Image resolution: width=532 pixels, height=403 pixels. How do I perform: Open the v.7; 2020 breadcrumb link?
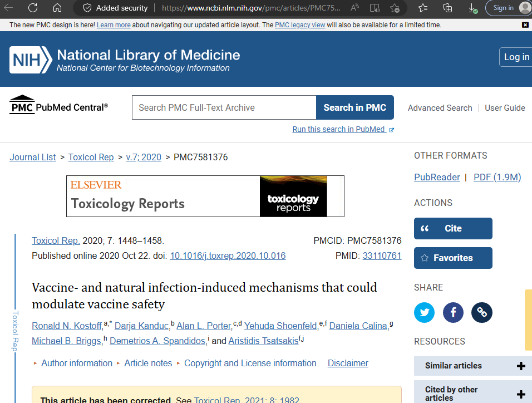click(144, 157)
